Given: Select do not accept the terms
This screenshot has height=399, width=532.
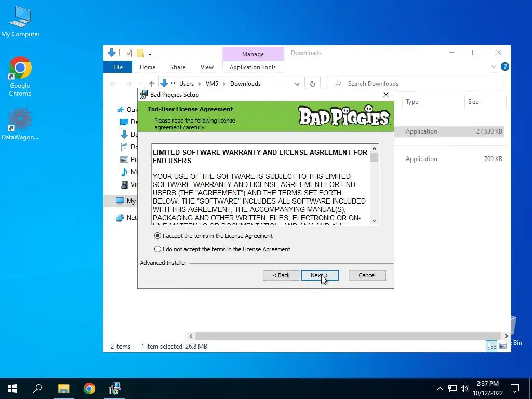Looking at the screenshot, I should click(157, 249).
